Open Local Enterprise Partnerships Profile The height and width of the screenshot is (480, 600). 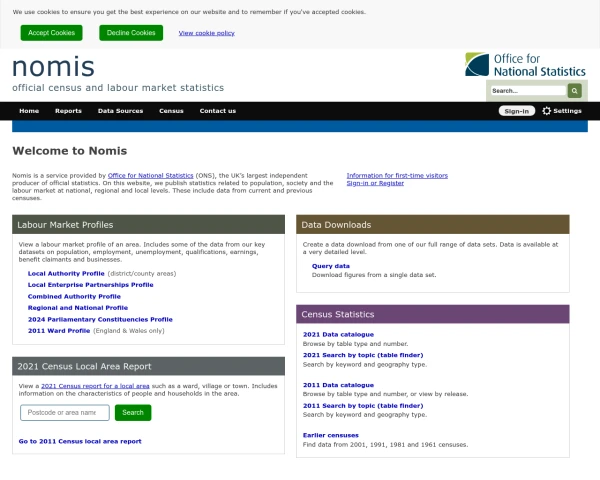click(x=90, y=285)
